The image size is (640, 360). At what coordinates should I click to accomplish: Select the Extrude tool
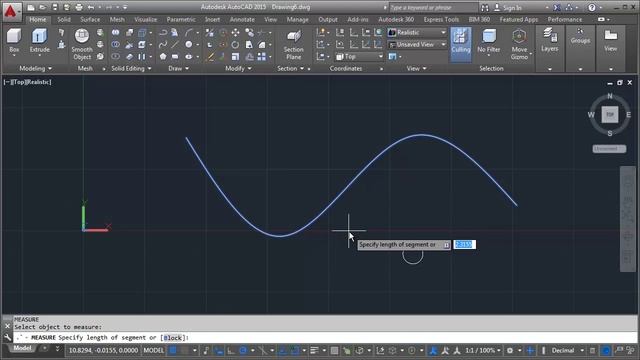click(40, 41)
